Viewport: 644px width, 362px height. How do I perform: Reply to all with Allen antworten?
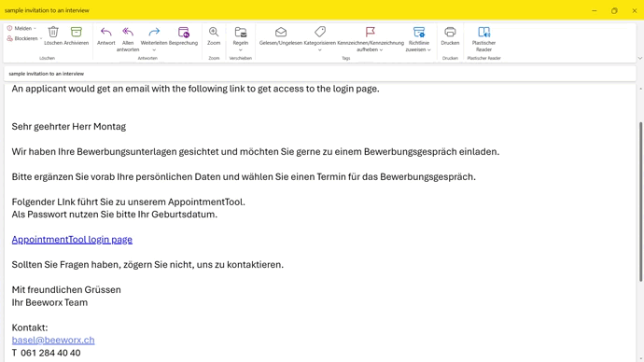click(128, 39)
